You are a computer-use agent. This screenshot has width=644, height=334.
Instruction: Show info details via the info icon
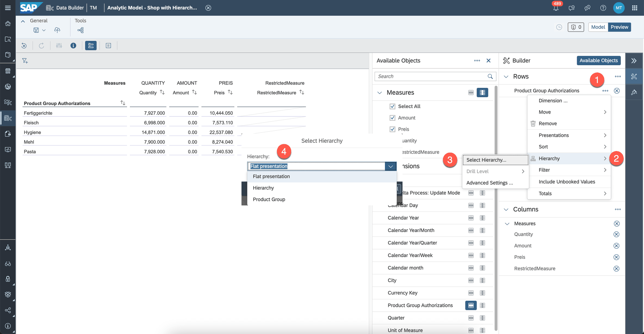[73, 45]
